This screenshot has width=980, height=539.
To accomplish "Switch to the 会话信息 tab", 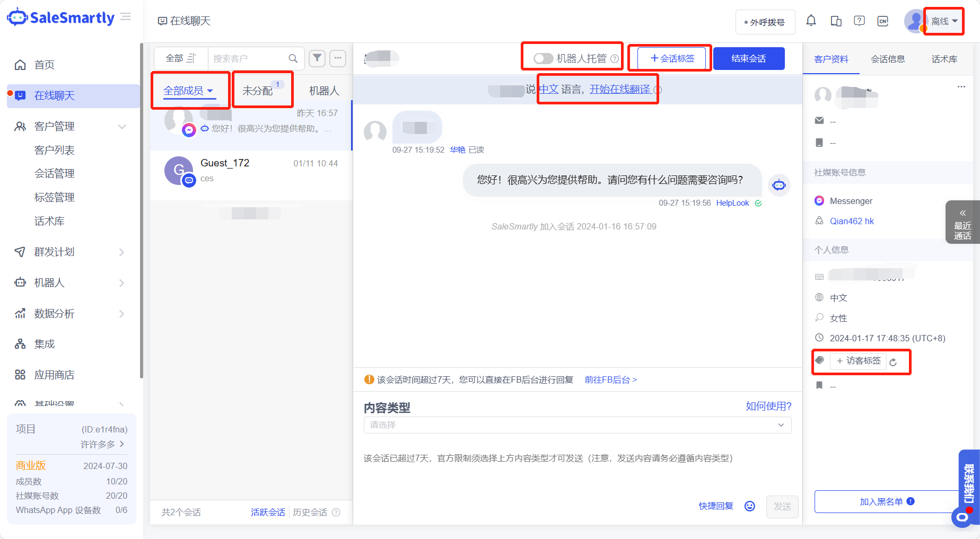I will tap(888, 59).
